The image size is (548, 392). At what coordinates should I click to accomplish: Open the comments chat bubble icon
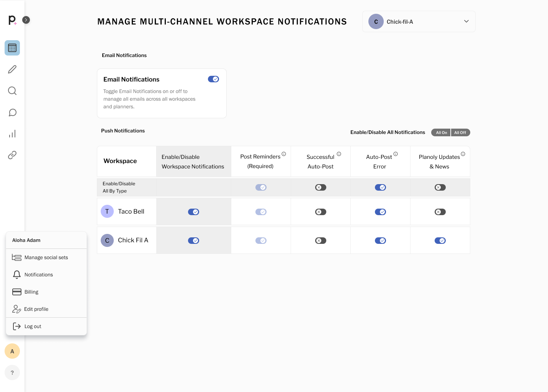(x=12, y=112)
